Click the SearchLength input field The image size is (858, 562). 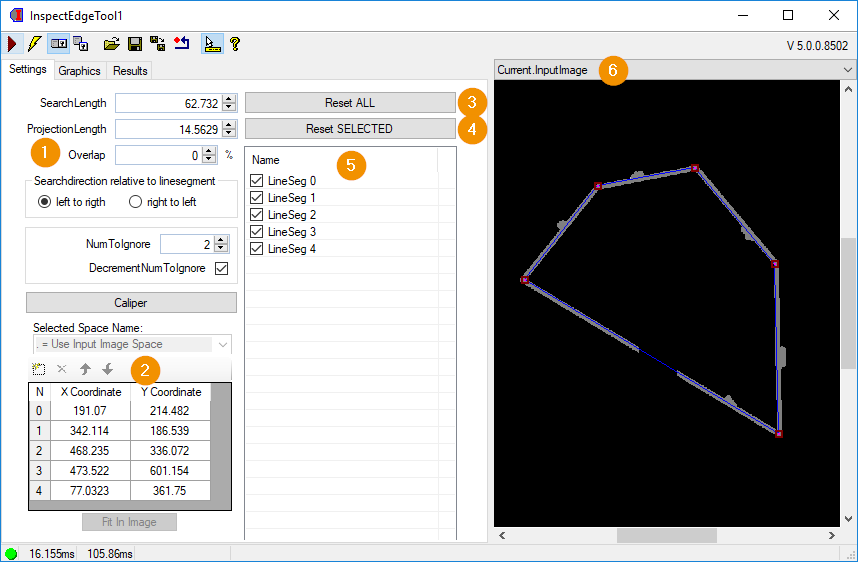pos(169,103)
